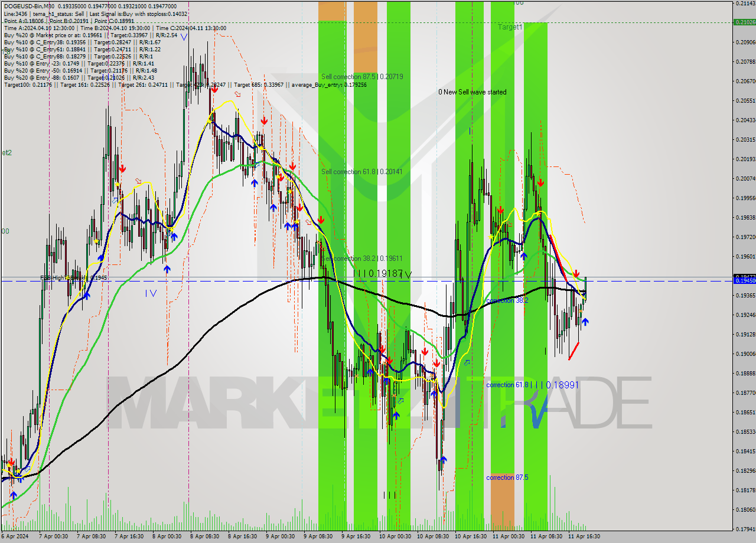Click the 0.19601 price axis label
756x543 pixels.
(x=745, y=257)
